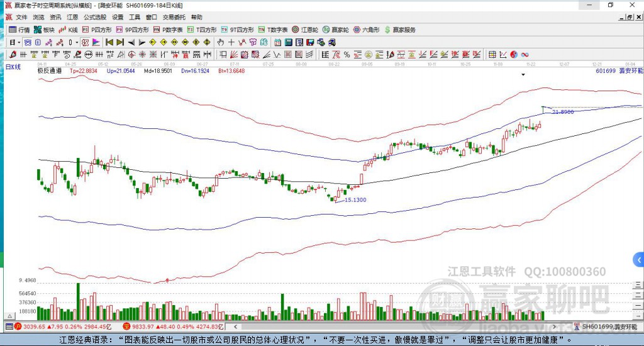Launch the 江恩轮 Gann wheel
644x346 pixels.
(305, 30)
